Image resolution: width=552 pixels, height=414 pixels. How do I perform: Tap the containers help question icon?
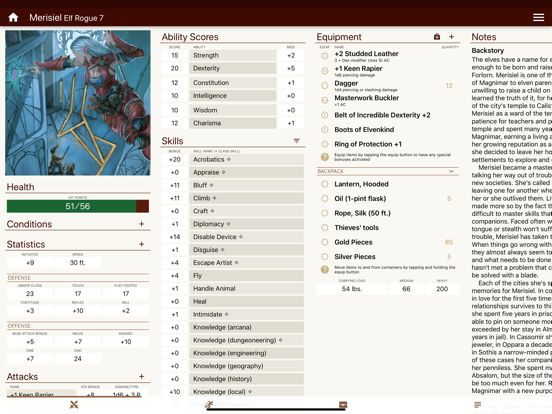pos(325,270)
